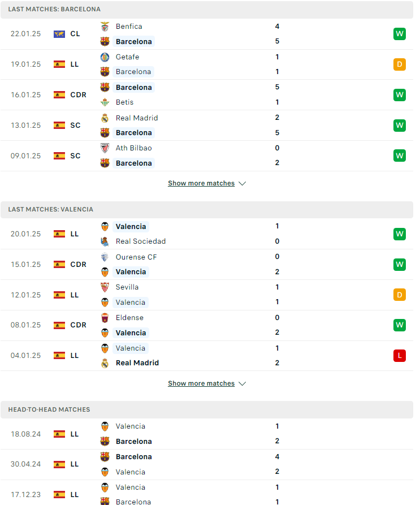Click the Benfica club crest icon
This screenshot has width=420, height=505.
tap(105, 27)
